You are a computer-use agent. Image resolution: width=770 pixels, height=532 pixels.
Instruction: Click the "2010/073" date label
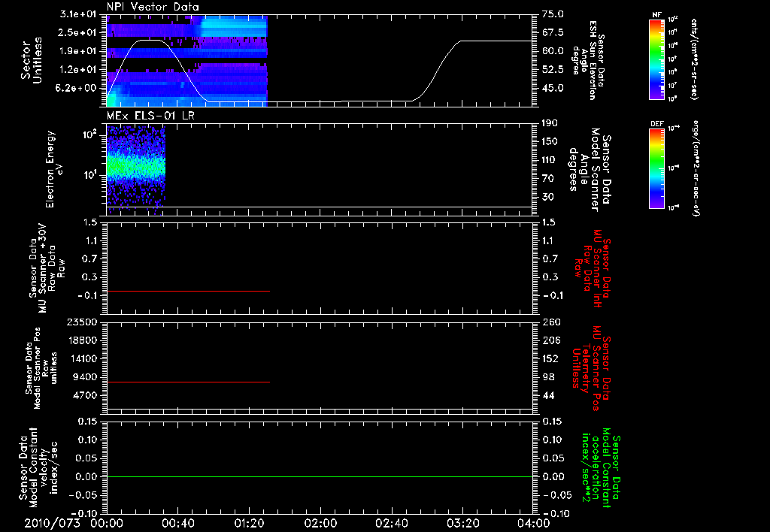52,523
